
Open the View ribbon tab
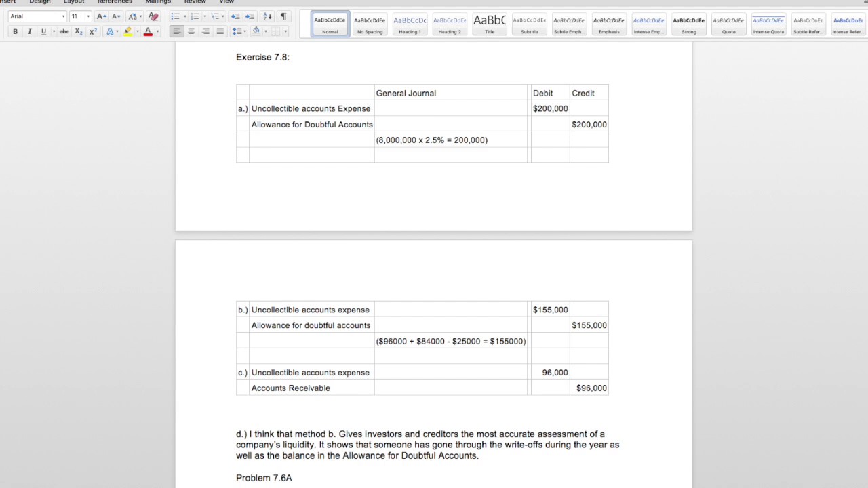[x=226, y=2]
